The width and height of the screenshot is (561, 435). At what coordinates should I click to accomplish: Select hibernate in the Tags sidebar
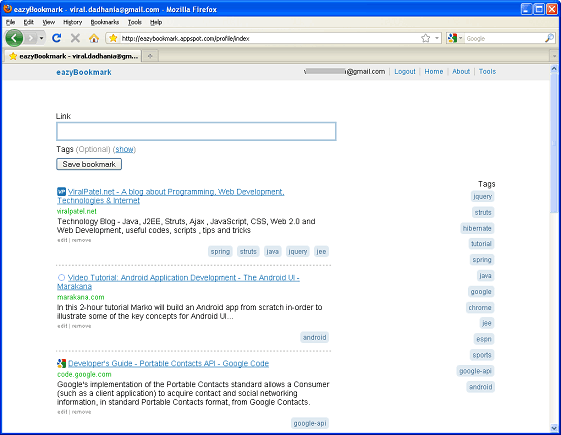[477, 228]
